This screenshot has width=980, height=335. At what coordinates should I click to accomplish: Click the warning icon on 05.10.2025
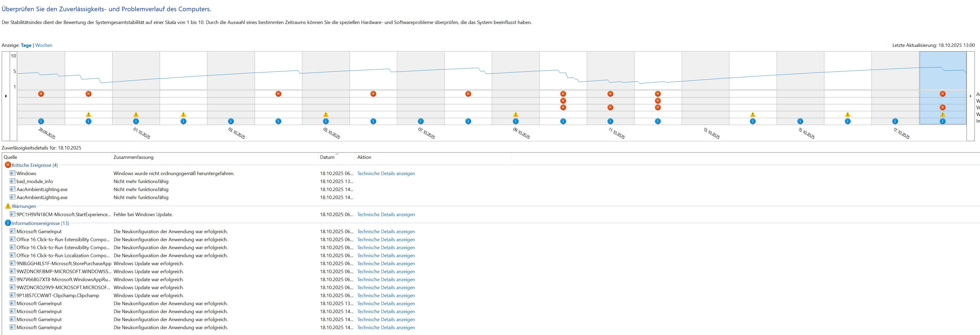[x=326, y=114]
